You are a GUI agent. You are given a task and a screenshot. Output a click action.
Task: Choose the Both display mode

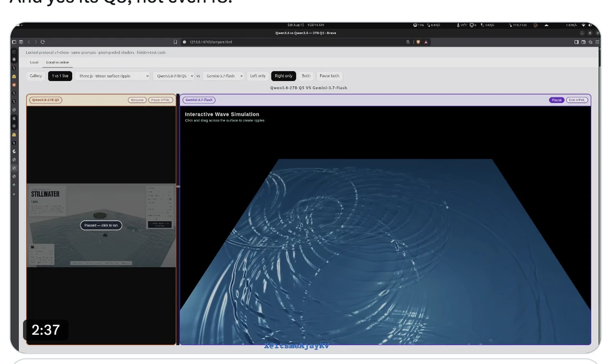click(306, 76)
